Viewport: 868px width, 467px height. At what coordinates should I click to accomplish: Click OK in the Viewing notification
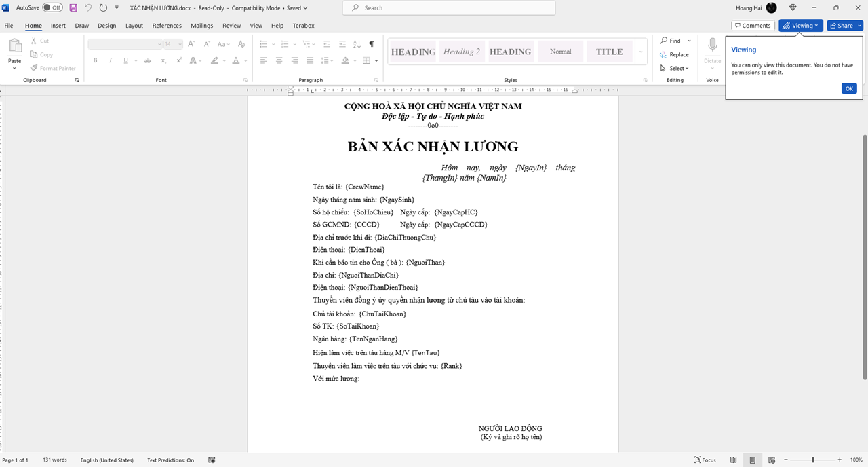tap(848, 88)
